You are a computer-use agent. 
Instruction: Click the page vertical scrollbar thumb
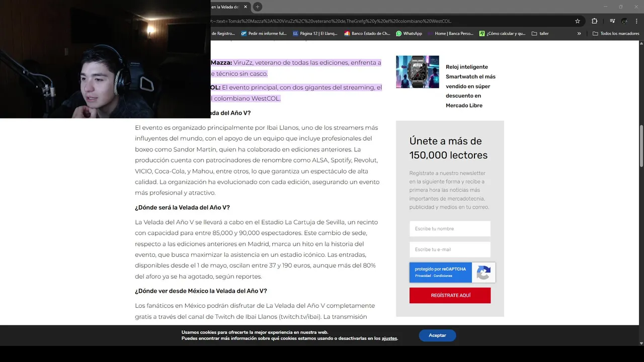click(641, 146)
